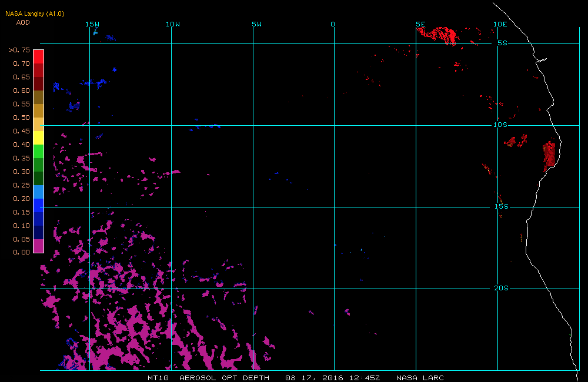Click the '5E' longitude label
The height and width of the screenshot is (382, 588).
click(x=421, y=24)
